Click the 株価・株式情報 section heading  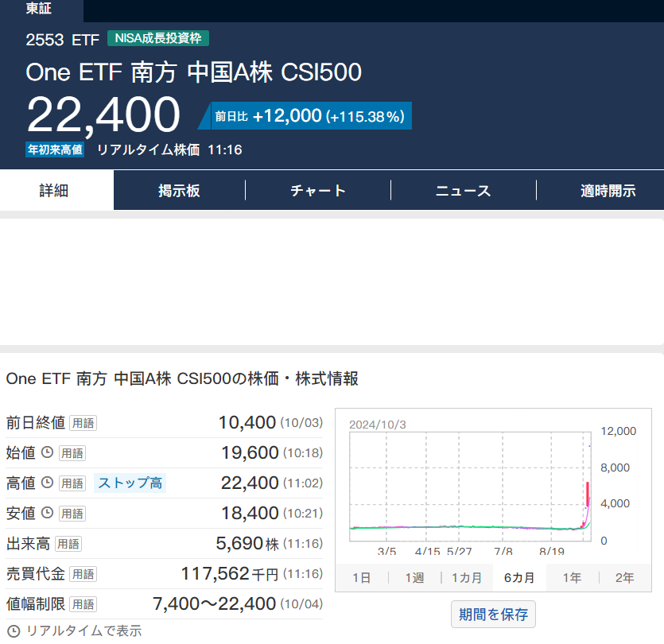point(182,378)
